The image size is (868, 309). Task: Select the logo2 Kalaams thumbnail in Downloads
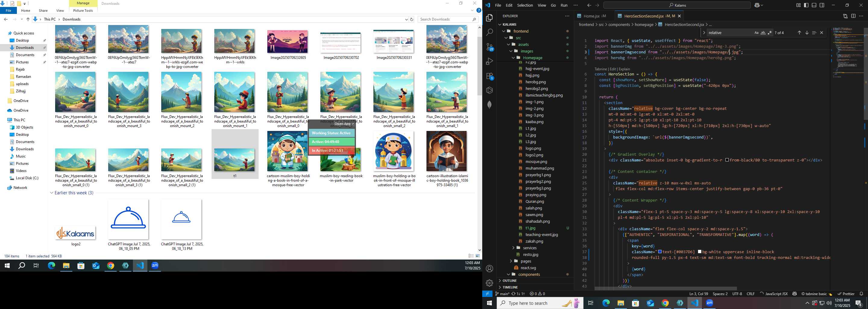point(75,233)
